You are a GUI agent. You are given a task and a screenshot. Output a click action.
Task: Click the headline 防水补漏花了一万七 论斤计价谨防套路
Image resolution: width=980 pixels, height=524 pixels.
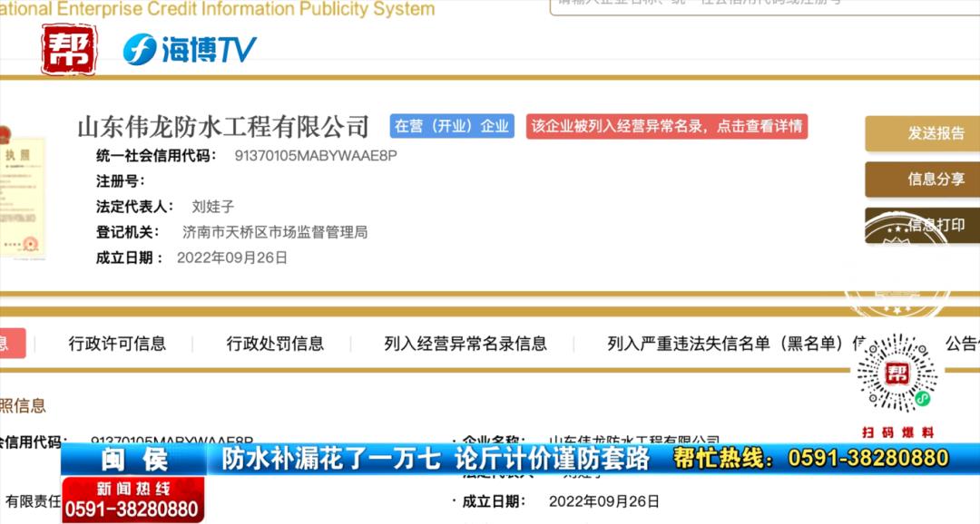[436, 459]
